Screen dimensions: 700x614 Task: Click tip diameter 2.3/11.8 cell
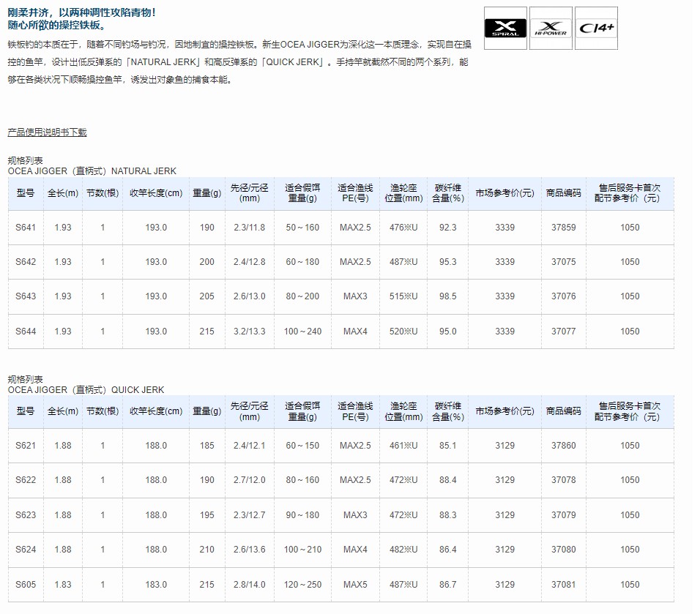tap(250, 228)
